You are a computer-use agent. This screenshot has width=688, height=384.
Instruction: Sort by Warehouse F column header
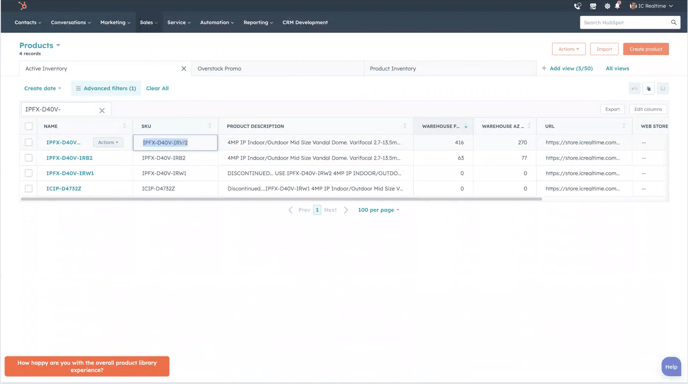[x=443, y=126]
